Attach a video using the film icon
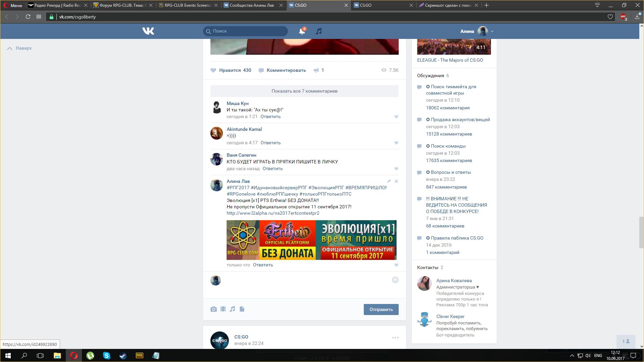 [223, 309]
